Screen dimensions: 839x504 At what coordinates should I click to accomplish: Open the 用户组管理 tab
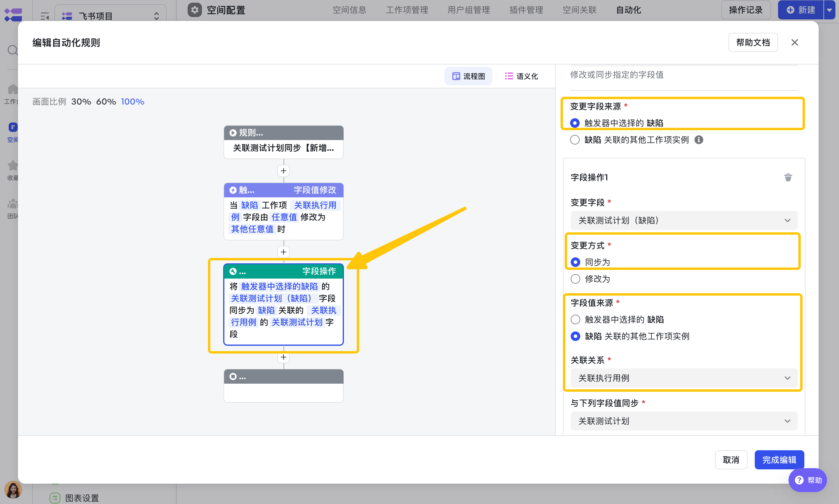pyautogui.click(x=469, y=10)
